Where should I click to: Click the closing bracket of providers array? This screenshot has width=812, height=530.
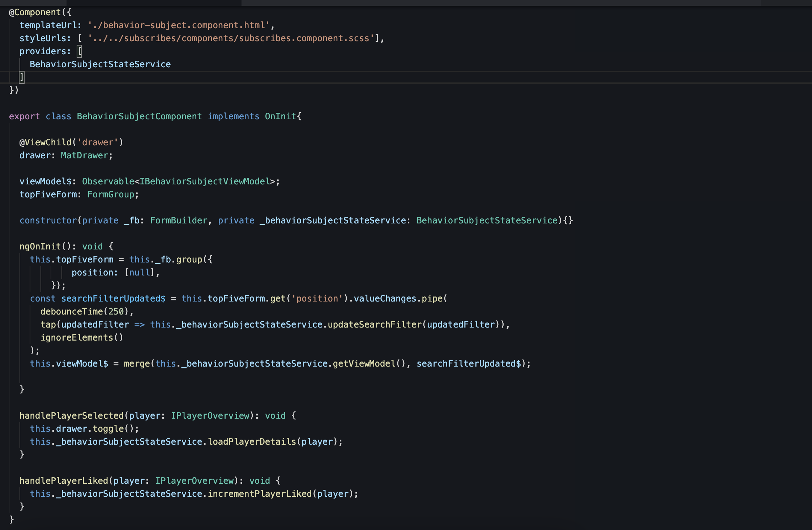pos(22,77)
